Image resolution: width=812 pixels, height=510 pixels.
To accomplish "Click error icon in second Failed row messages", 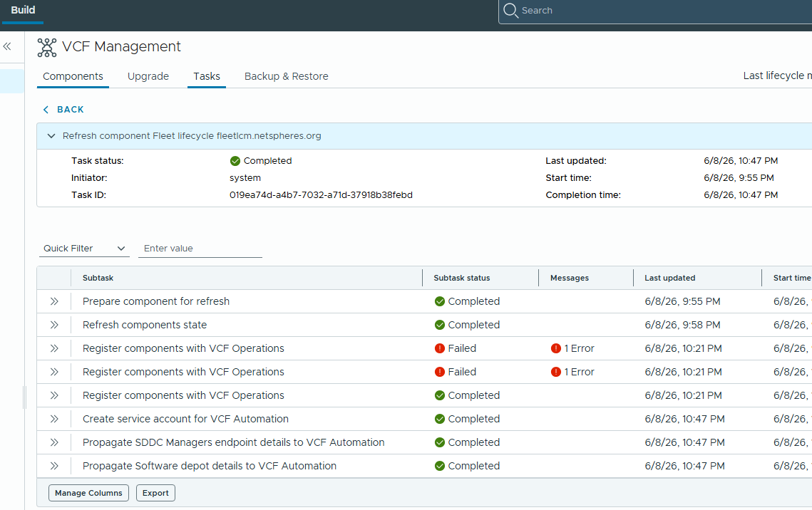I will pos(555,372).
